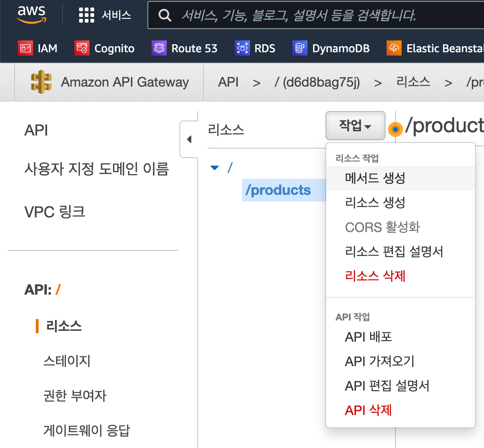Select the /products resource in tree

[284, 190]
